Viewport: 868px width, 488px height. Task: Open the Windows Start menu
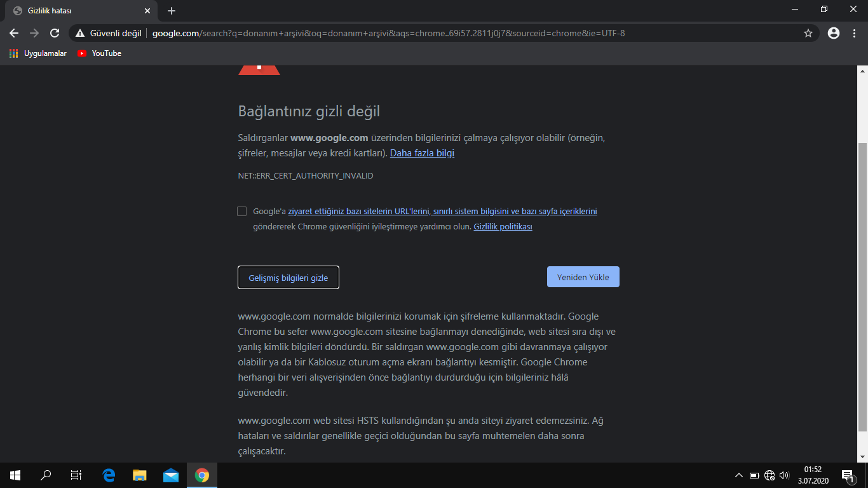tap(15, 475)
